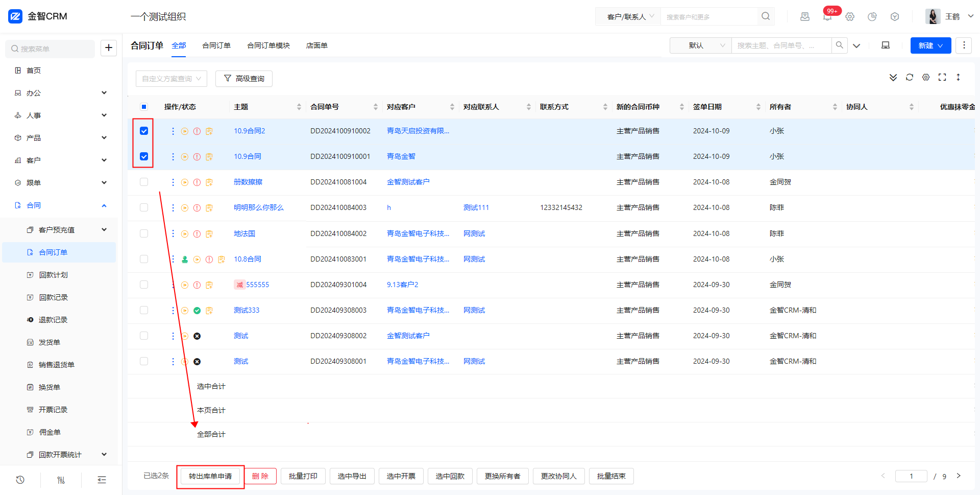The width and height of the screenshot is (980, 495).
Task: Open history clock icon in sidebar footer
Action: [20, 480]
